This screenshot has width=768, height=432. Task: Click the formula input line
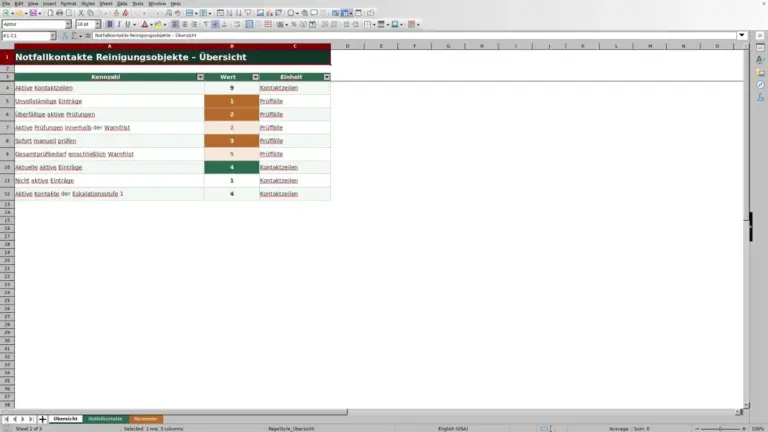[x=414, y=36]
